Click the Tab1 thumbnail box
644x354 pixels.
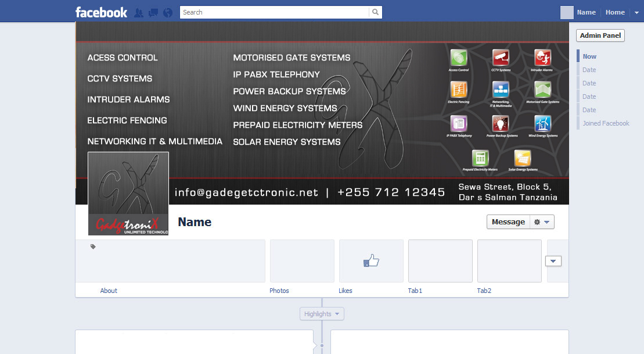pyautogui.click(x=440, y=261)
